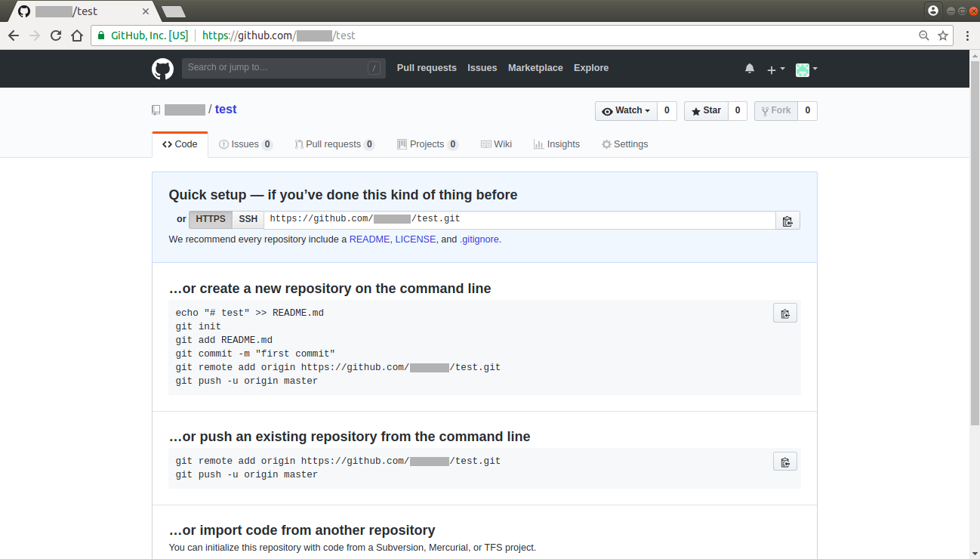This screenshot has height=559, width=980.
Task: Copy the push existing repository commands
Action: 785,461
